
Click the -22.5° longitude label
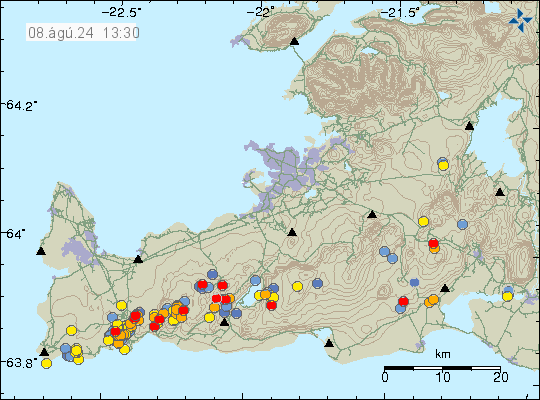[121, 13]
